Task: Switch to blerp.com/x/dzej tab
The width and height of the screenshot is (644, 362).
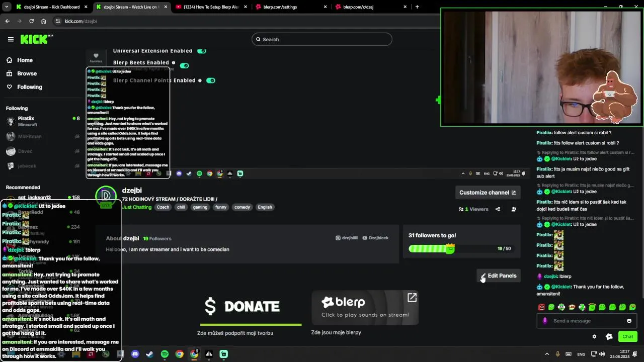Action: pyautogui.click(x=371, y=7)
